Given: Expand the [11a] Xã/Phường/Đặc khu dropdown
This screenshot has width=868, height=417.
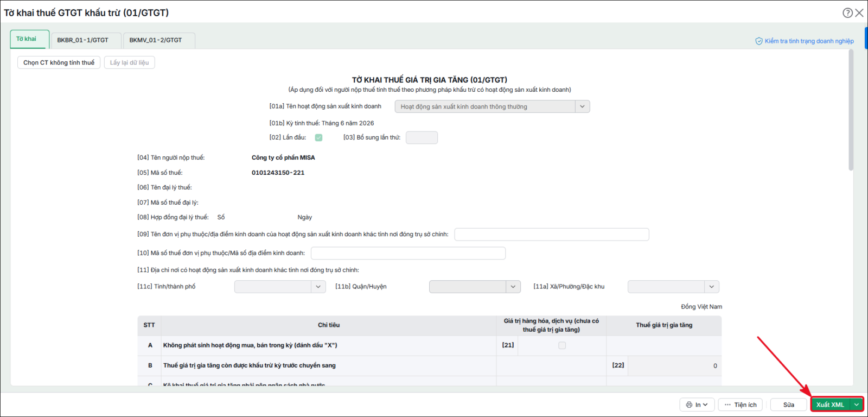Looking at the screenshot, I should pos(712,287).
